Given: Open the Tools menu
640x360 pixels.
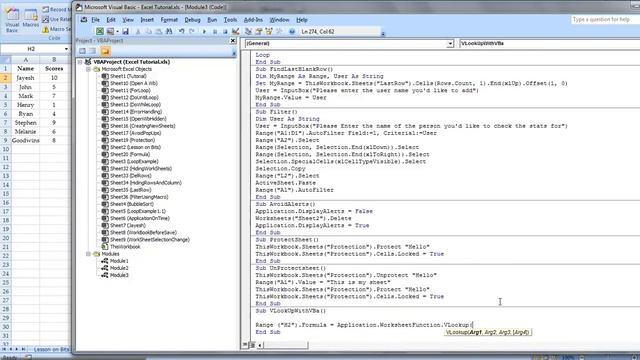Looking at the screenshot, I should [230, 20].
